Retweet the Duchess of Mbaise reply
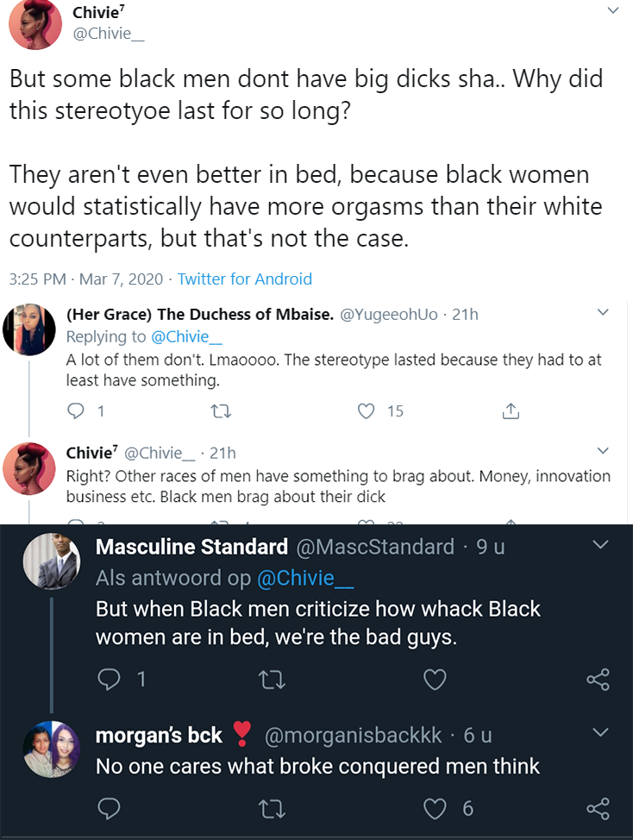The width and height of the screenshot is (633, 840). [221, 411]
